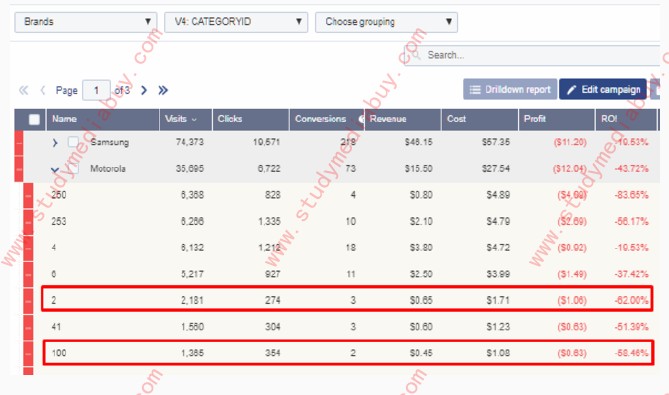Select category row named 253
Screen dimensions: 669x395
click(59, 221)
